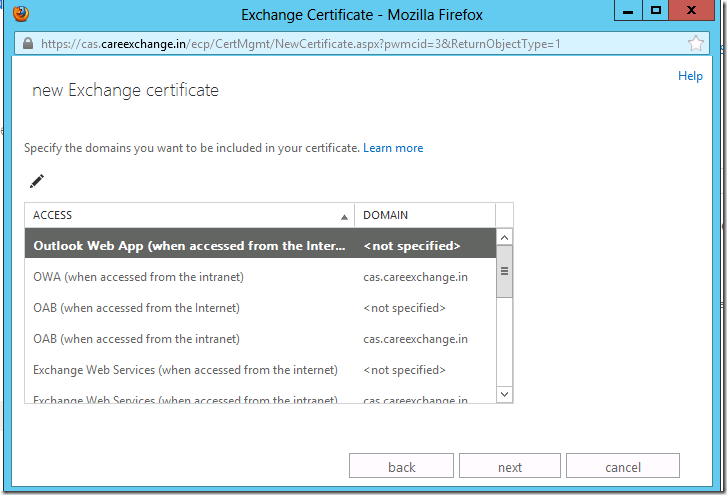Click the DOMAIN column header
The image size is (727, 495).
(x=425, y=215)
